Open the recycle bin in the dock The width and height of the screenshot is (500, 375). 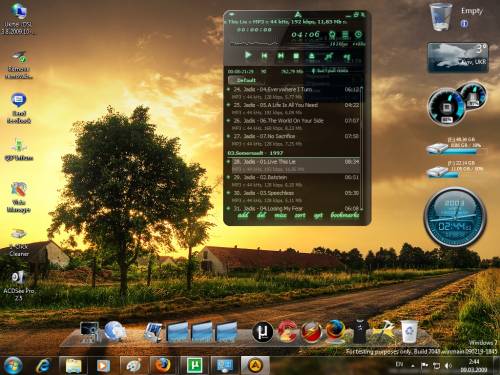click(x=409, y=331)
